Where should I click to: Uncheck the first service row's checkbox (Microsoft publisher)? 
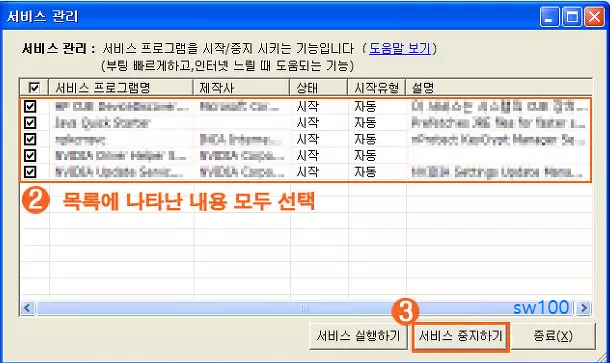coord(30,106)
